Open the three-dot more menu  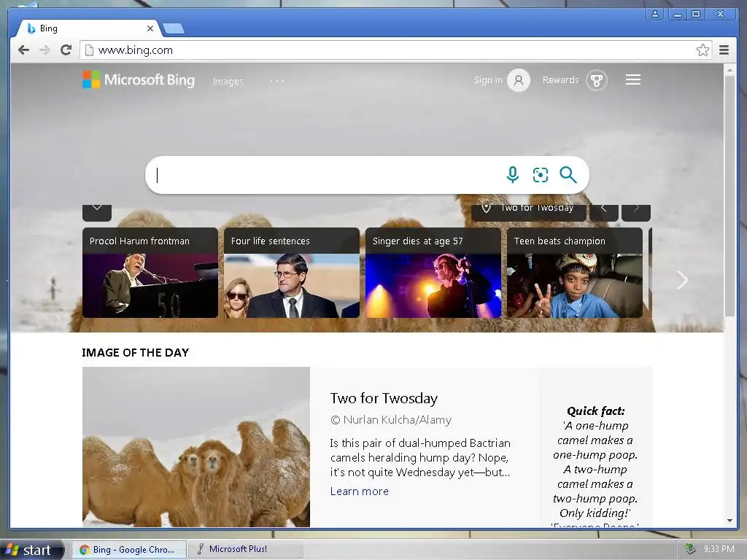click(x=276, y=81)
